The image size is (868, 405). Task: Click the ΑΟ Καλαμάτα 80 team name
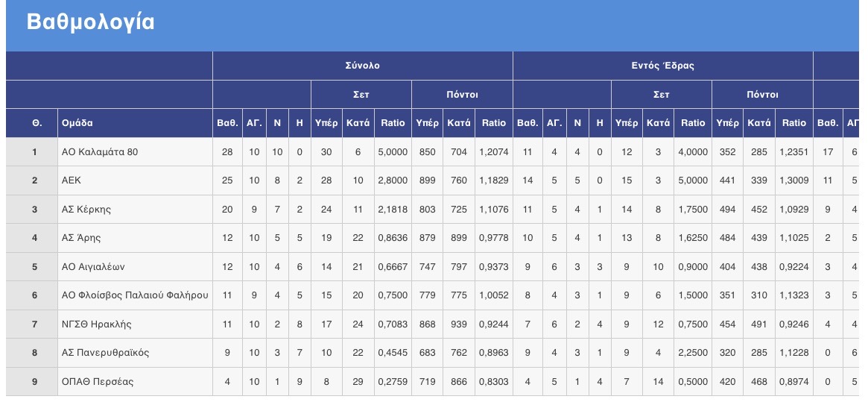100,152
